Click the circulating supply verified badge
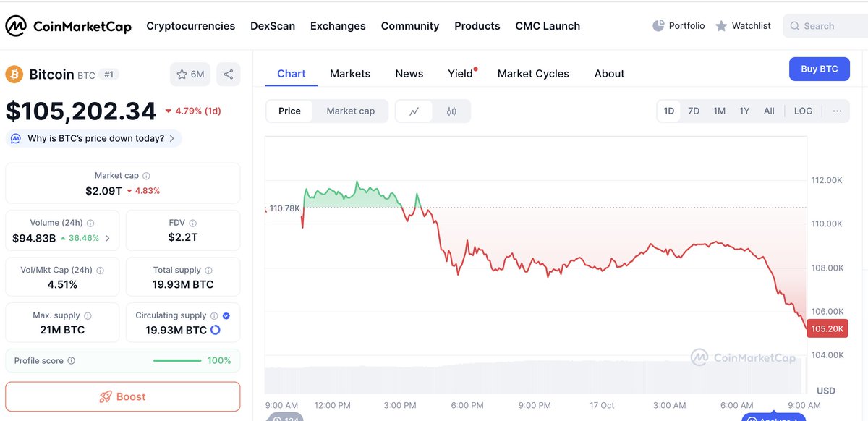Image resolution: width=868 pixels, height=421 pixels. [x=226, y=315]
